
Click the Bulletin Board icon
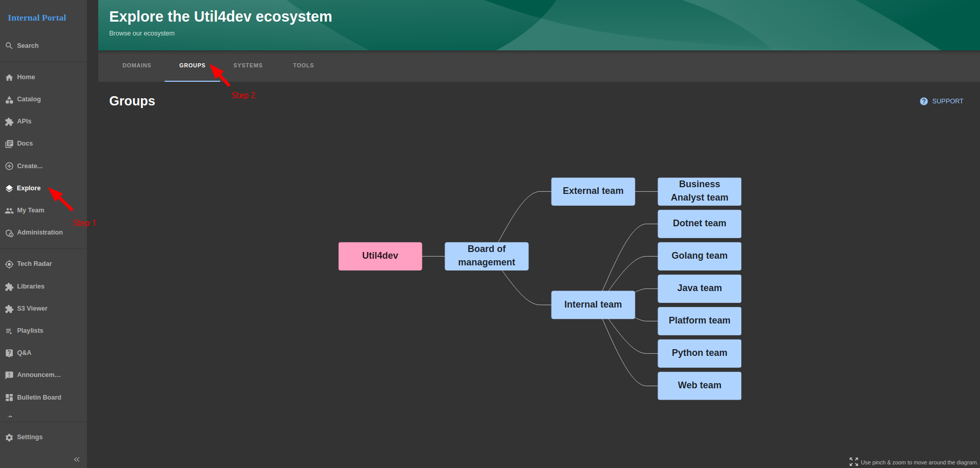tap(9, 398)
